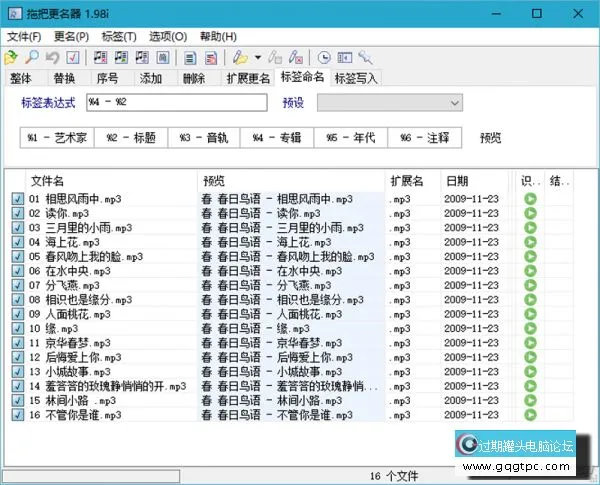The width and height of the screenshot is (600, 485).
Task: Click the blue lined list document icon
Action: (190, 58)
